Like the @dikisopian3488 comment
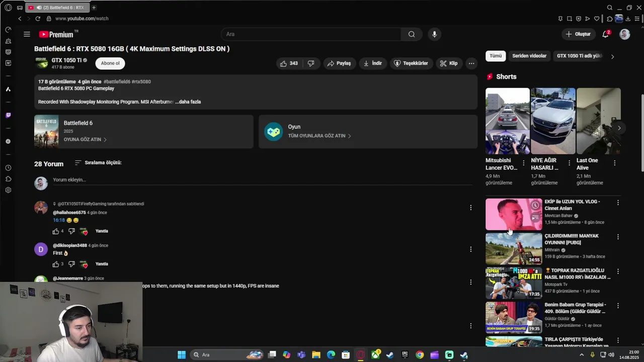 tap(56, 264)
